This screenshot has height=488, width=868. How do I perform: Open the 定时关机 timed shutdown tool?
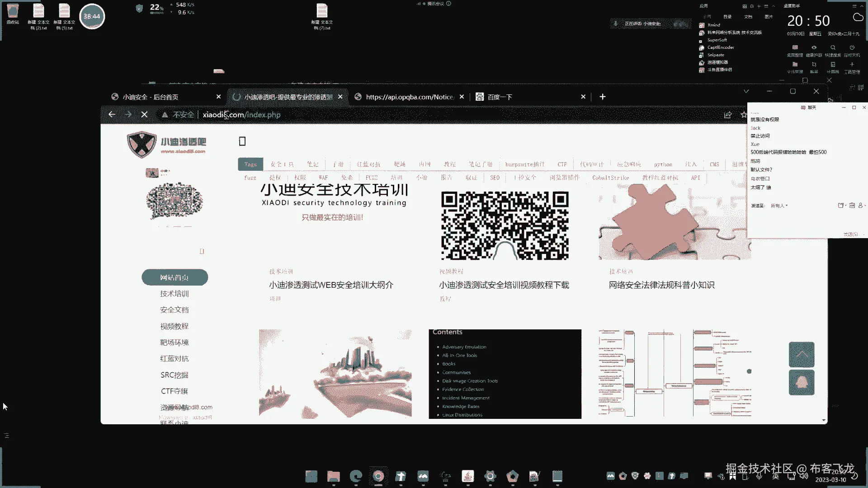(852, 50)
